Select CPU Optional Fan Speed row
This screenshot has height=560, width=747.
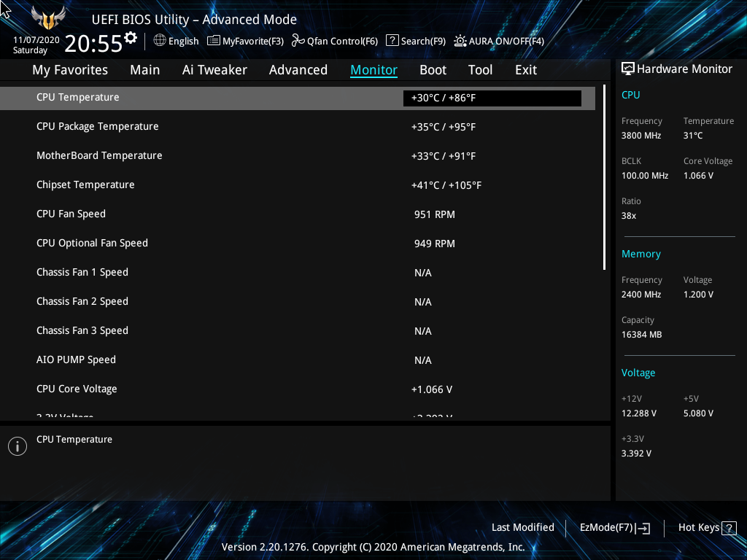(298, 244)
